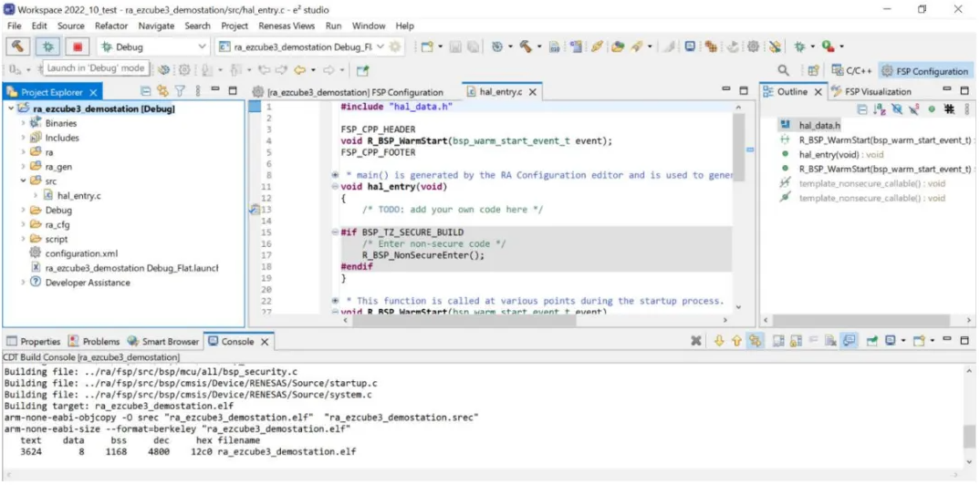
Task: Toggle Link with Editor in Project Explorer
Action: 162,91
